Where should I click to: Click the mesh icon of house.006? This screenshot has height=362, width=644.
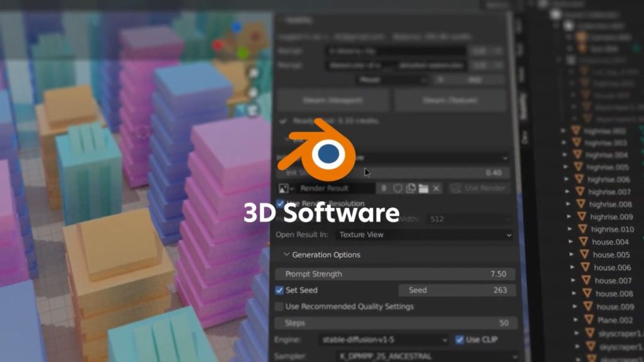point(583,267)
